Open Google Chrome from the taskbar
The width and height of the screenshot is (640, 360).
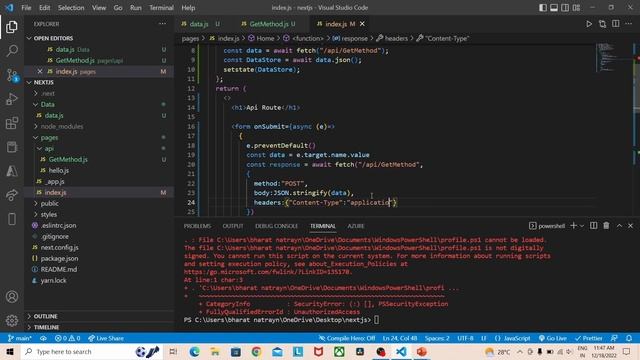tap(256, 351)
